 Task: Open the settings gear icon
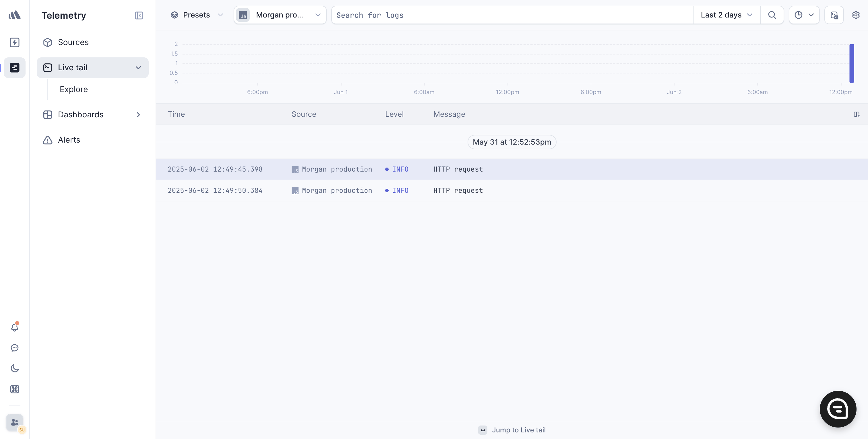(x=856, y=15)
